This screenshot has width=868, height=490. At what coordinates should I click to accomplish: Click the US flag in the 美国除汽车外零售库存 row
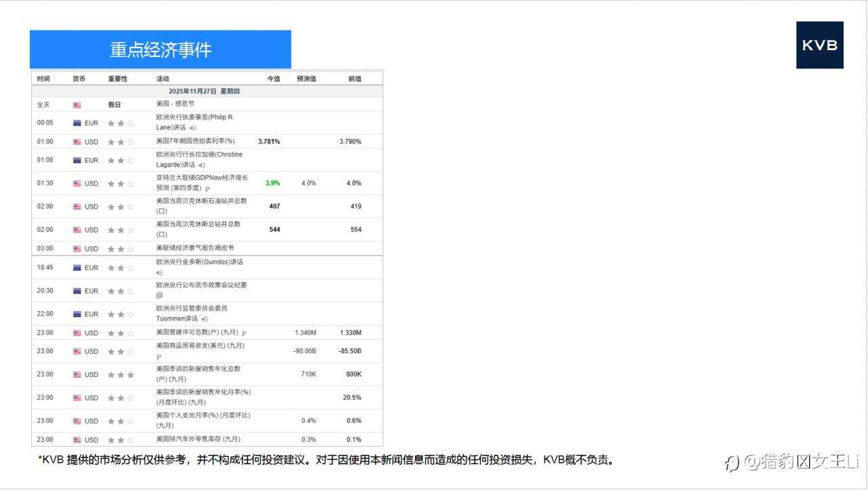pos(77,440)
